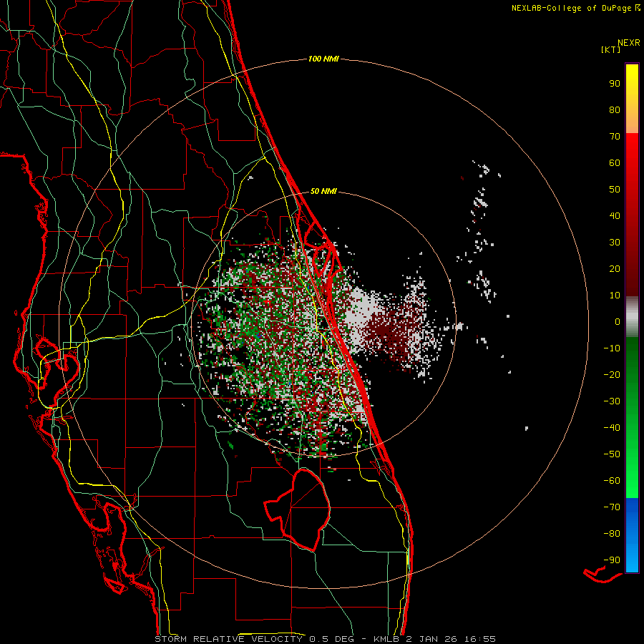Click the NEXR label above the color scale
Image resolution: width=644 pixels, height=644 pixels.
629,43
